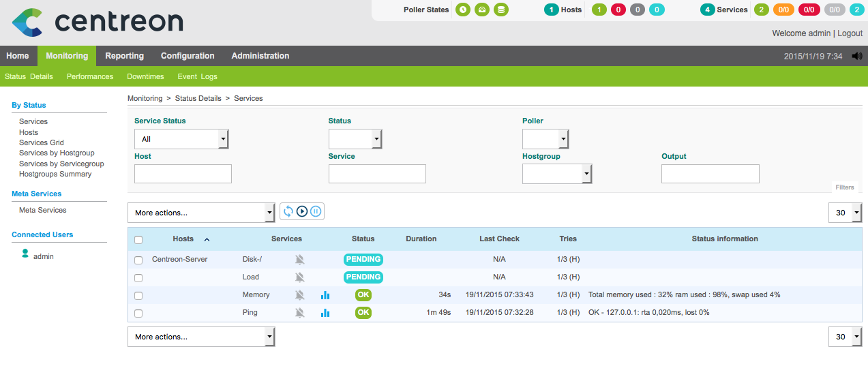Click the poller clock latency icon
Viewport: 868px width, 366px height.
[x=463, y=10]
